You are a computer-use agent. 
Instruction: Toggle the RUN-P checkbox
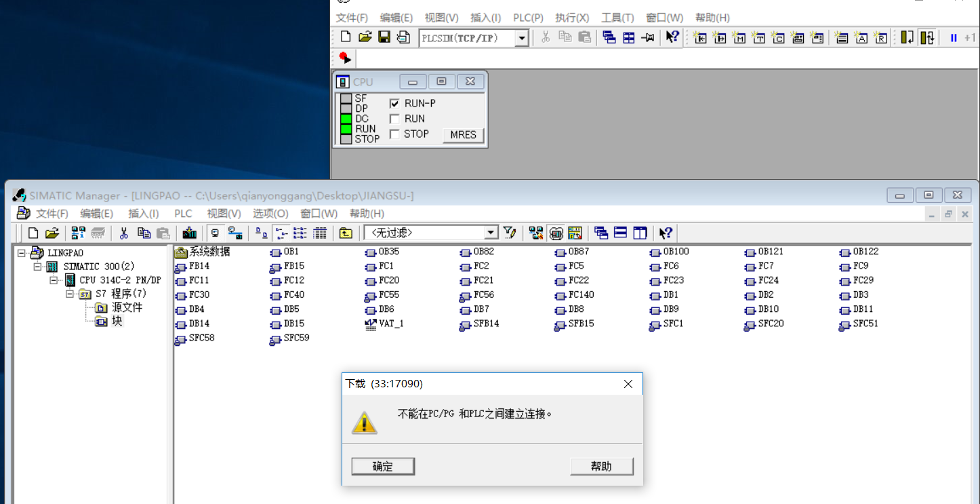[394, 104]
